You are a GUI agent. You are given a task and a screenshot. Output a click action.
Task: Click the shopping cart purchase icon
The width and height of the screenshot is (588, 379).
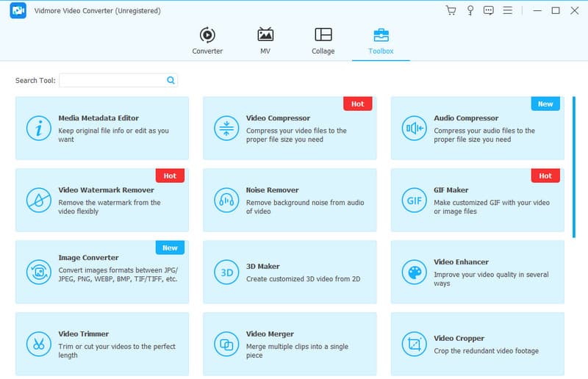point(451,10)
